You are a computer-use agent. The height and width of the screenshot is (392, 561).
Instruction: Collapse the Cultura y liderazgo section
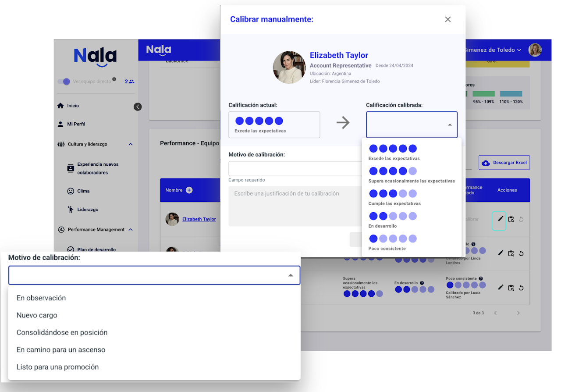(x=130, y=144)
